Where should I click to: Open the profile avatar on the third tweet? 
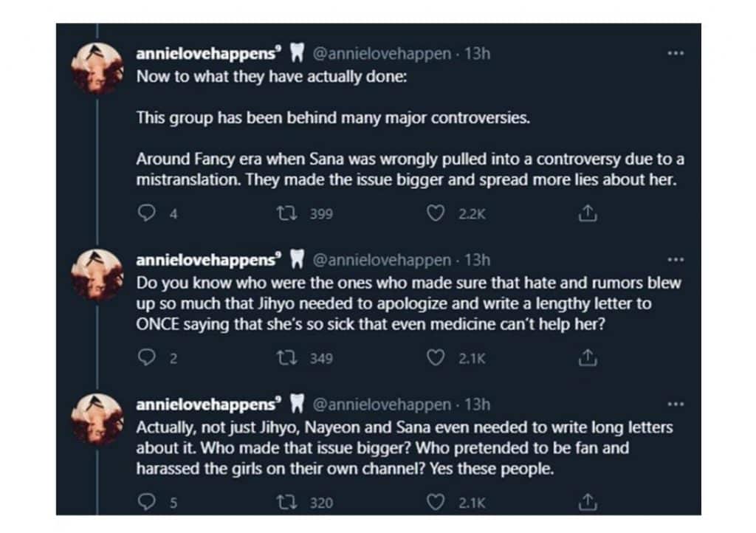point(96,419)
